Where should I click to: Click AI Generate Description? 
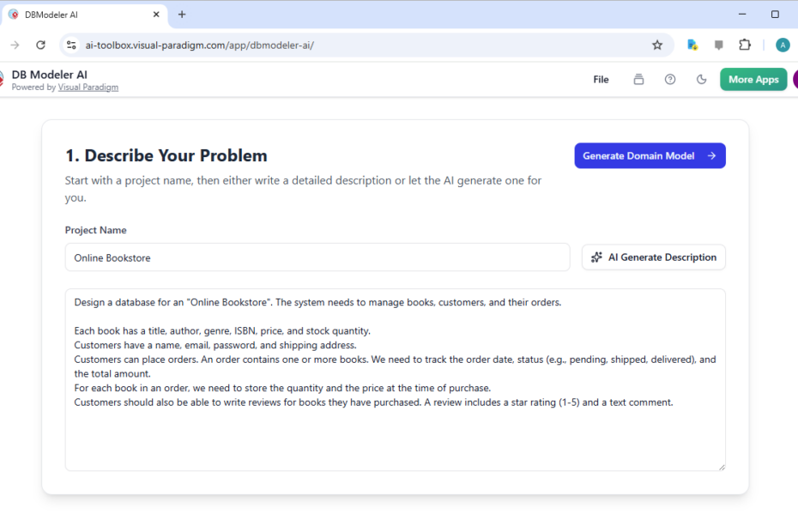click(x=653, y=257)
